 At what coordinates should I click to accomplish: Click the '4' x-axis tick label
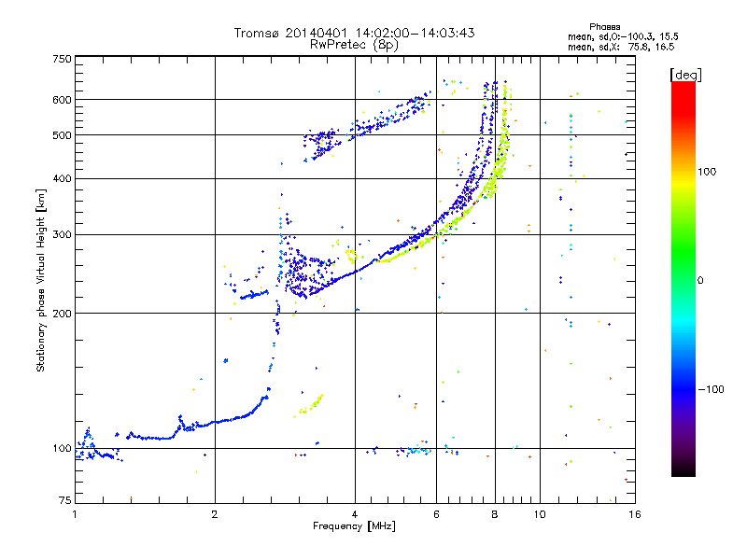[355, 514]
